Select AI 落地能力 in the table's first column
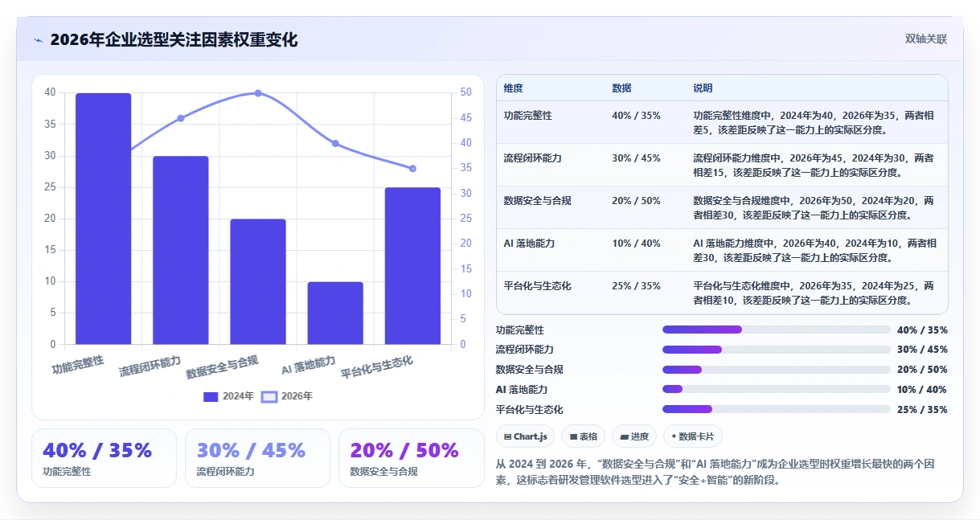Viewport: 980px width, 520px height. pyautogui.click(x=530, y=244)
